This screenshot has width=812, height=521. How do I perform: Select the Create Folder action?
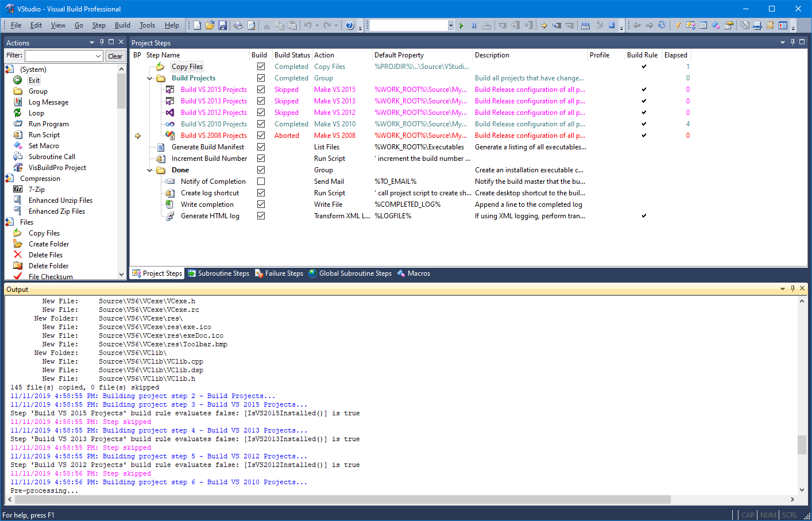[49, 244]
